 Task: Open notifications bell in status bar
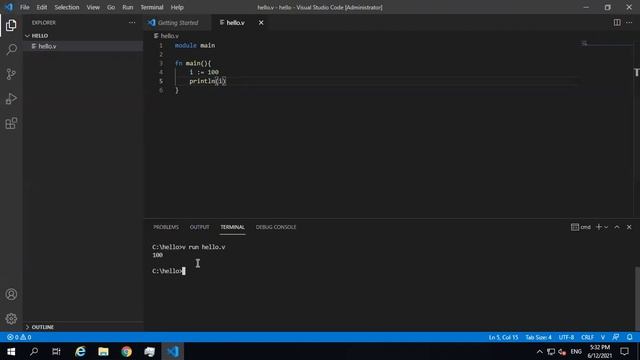click(x=630, y=337)
